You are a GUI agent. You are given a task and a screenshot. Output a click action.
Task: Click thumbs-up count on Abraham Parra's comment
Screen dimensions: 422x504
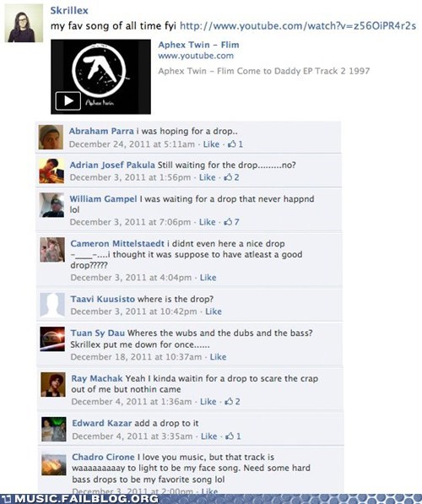click(x=241, y=144)
